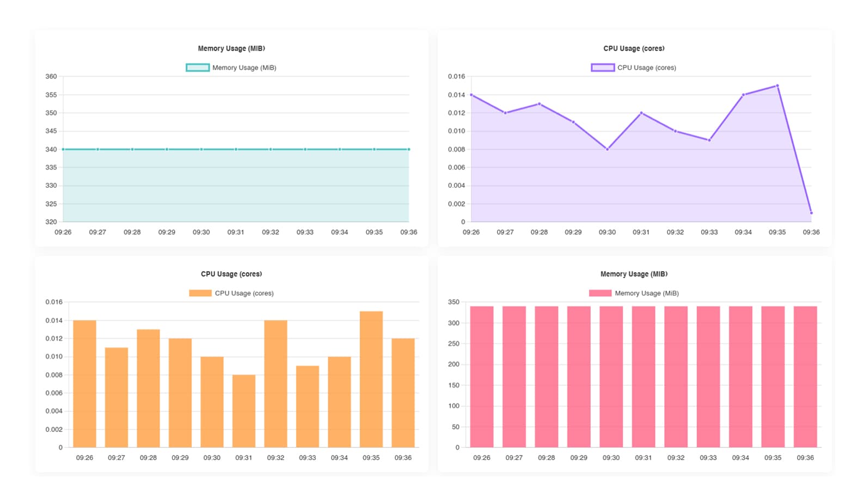Toggle the orange bar chart's CPU Usage legend label
This screenshot has height=504, width=864.
[244, 293]
